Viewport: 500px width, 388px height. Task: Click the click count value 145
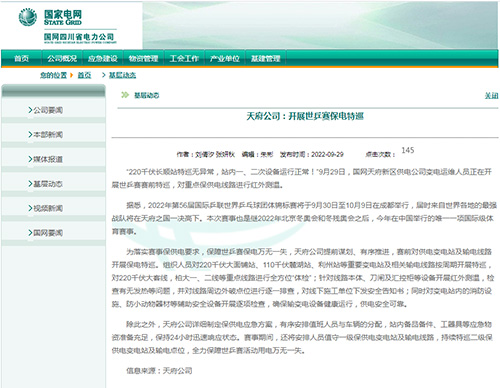click(x=408, y=150)
